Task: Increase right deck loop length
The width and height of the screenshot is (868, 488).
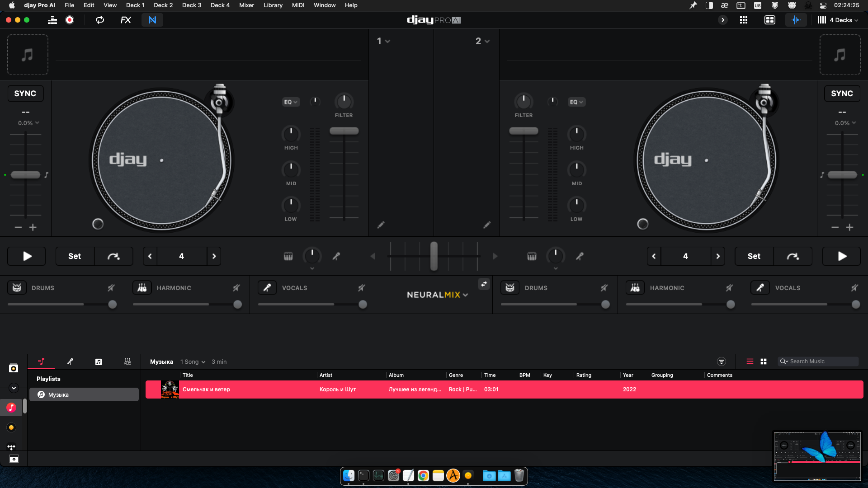Action: click(x=718, y=256)
